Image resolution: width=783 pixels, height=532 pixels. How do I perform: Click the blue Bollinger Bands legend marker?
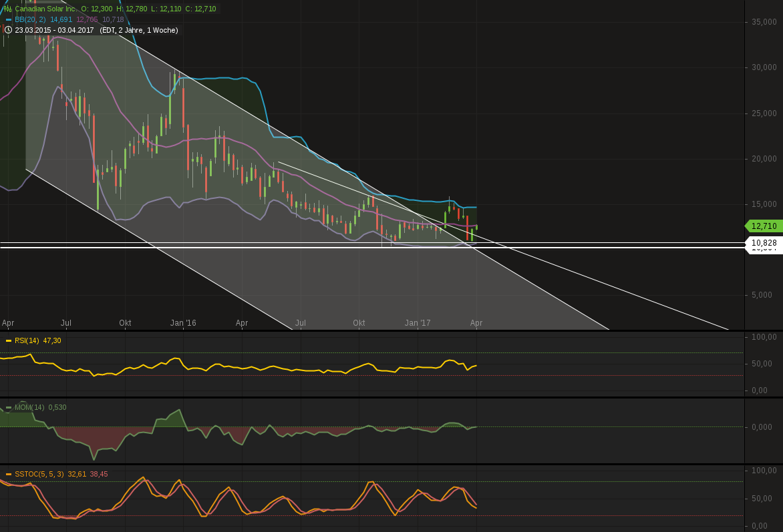[x=9, y=20]
